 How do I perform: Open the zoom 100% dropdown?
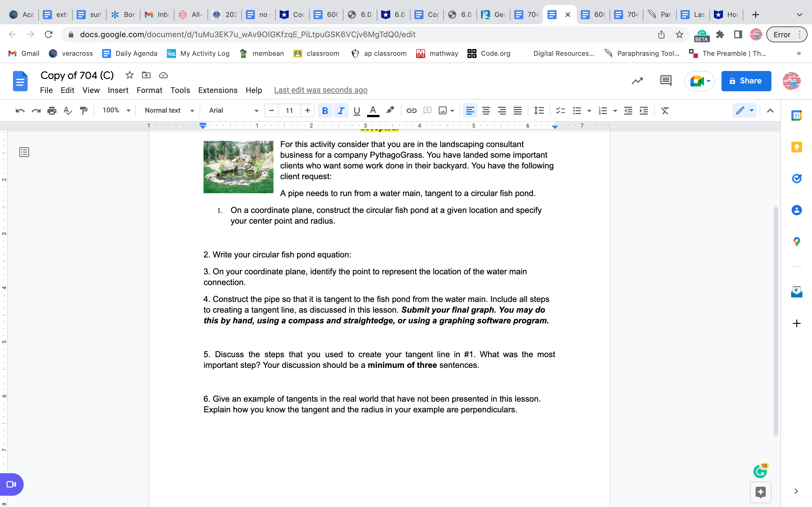116,110
